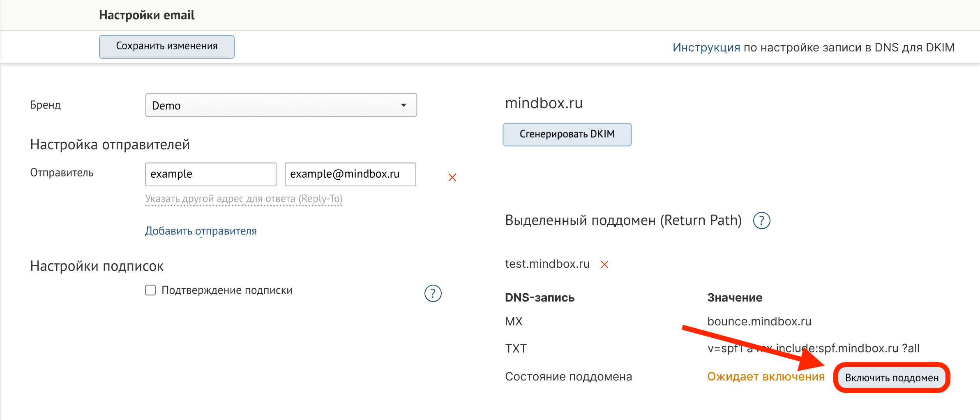The width and height of the screenshot is (980, 420).
Task: Show help for Подтверждение подписки
Action: [x=432, y=293]
